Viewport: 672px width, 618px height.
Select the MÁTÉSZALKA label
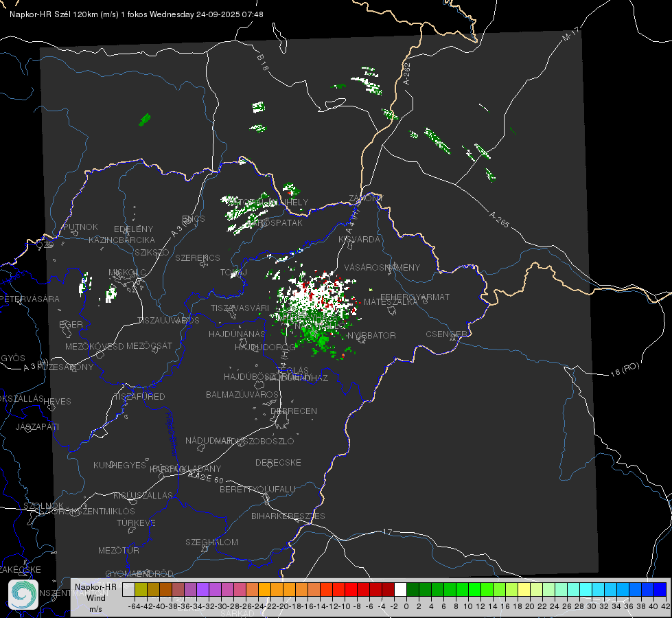pos(391,302)
